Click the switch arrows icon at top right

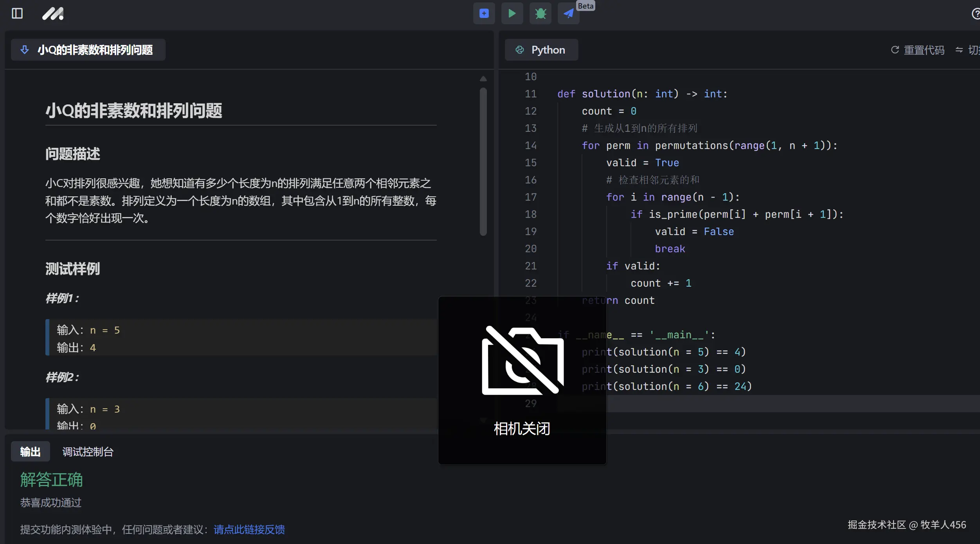pyautogui.click(x=959, y=50)
